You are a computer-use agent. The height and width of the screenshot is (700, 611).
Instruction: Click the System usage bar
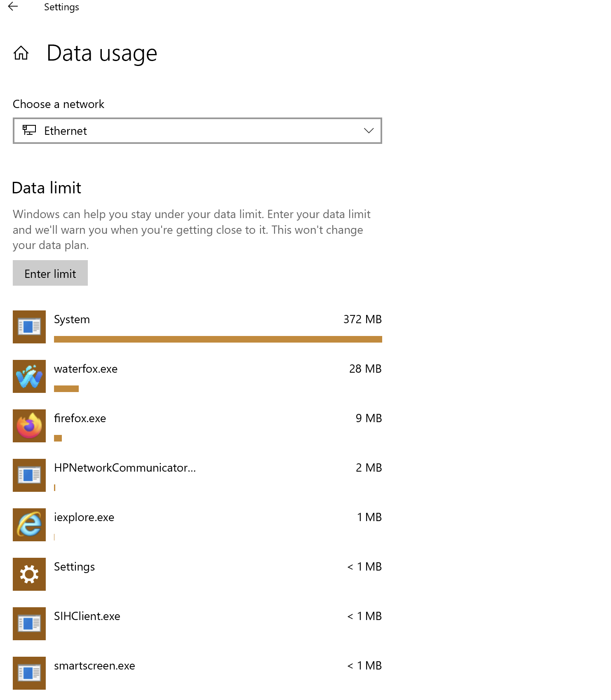click(218, 339)
